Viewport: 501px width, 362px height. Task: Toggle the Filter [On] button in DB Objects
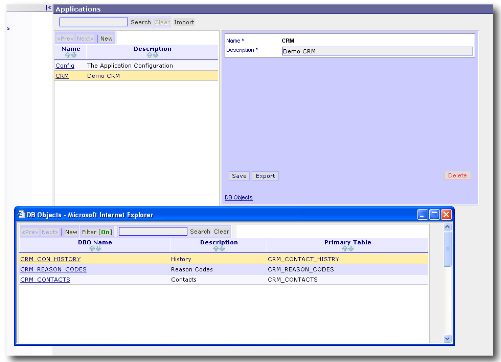[x=97, y=232]
